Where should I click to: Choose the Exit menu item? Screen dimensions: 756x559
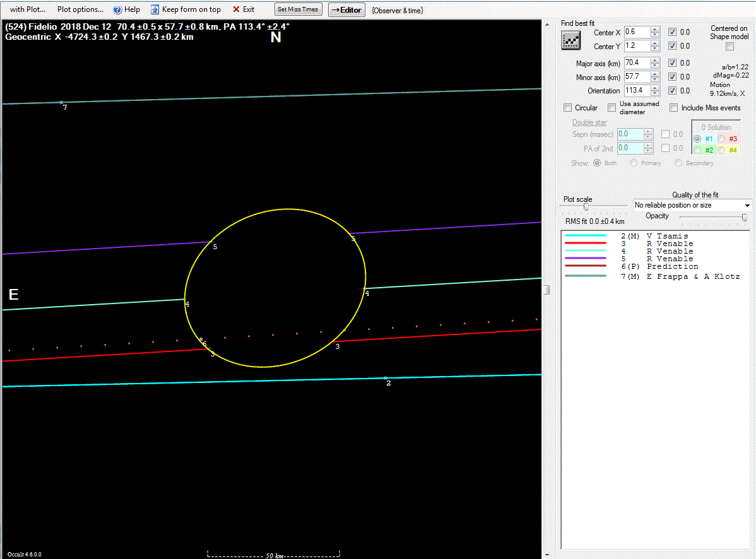point(244,9)
